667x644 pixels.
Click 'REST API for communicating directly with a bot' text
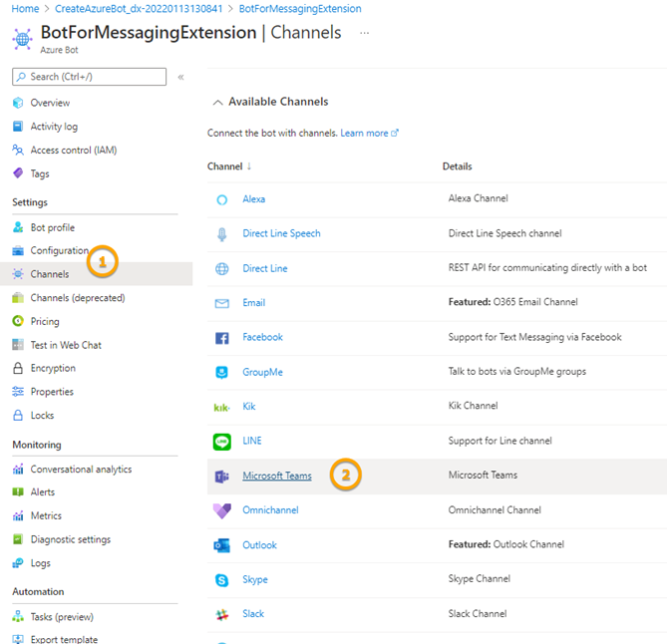point(547,267)
